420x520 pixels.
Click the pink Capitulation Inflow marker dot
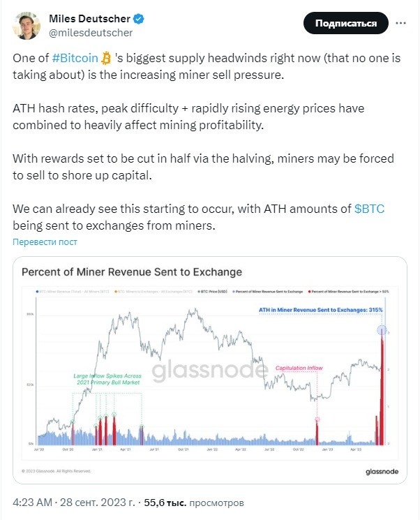pyautogui.click(x=317, y=419)
